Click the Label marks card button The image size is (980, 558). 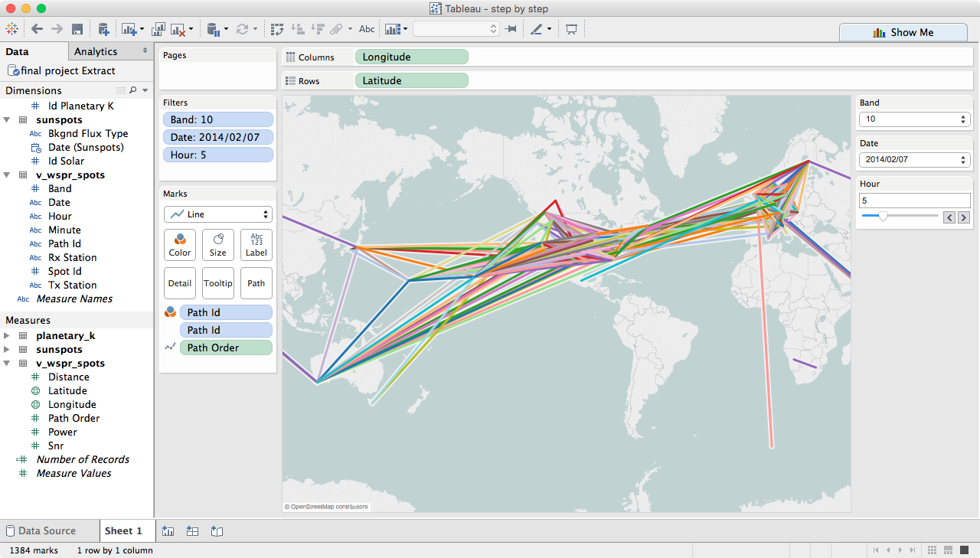click(x=256, y=244)
